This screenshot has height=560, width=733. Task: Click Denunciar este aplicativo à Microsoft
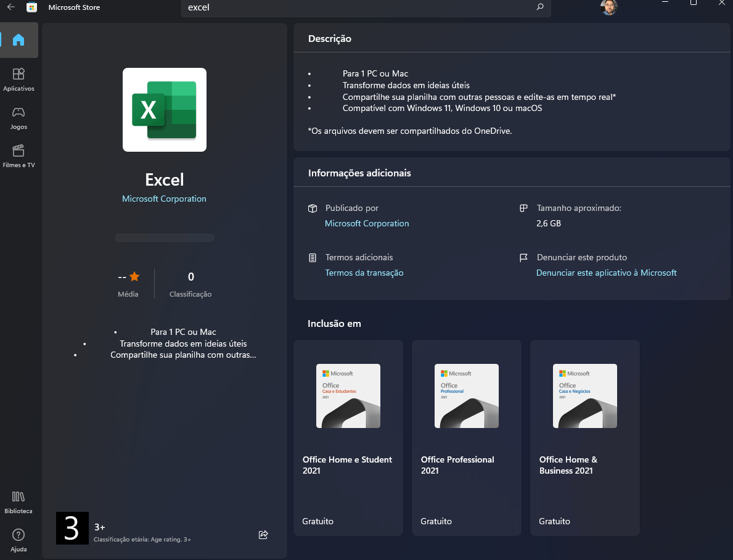[x=607, y=273]
